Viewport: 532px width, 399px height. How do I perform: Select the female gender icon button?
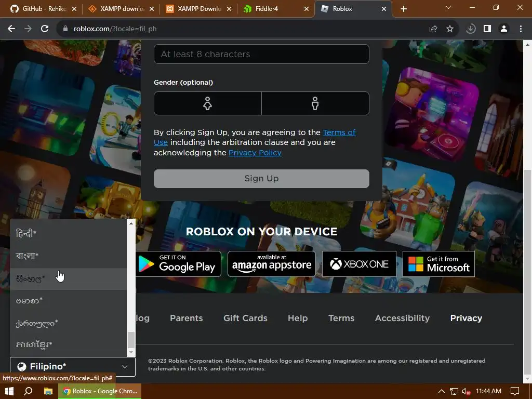coord(208,103)
